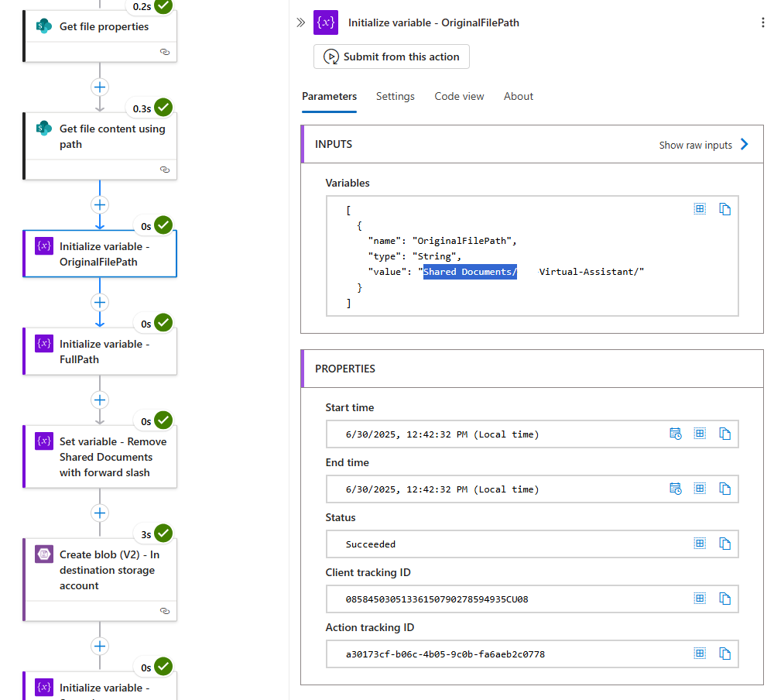Screen dimensions: 774x700
Task: Copy the Variables JSON with copy icon
Action: tap(725, 209)
